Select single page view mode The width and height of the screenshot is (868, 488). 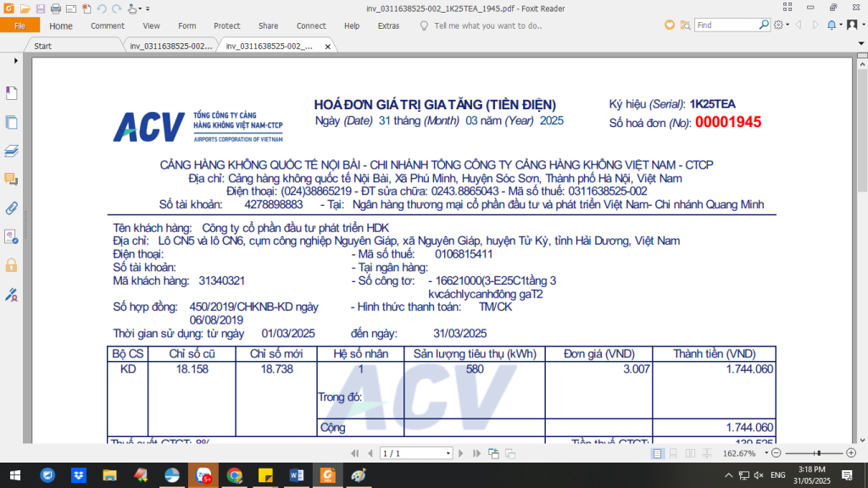(x=657, y=453)
